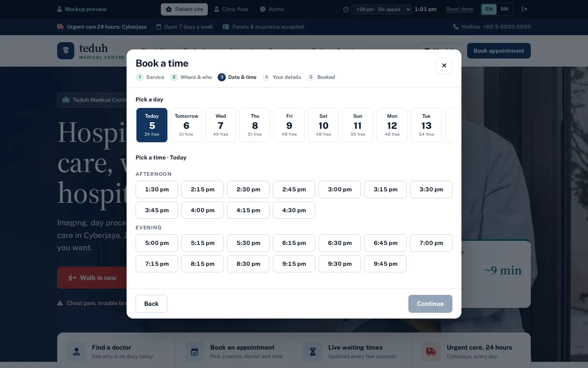
Task: Open the 1:00 pm 10x speed dropdown
Action: tap(382, 9)
